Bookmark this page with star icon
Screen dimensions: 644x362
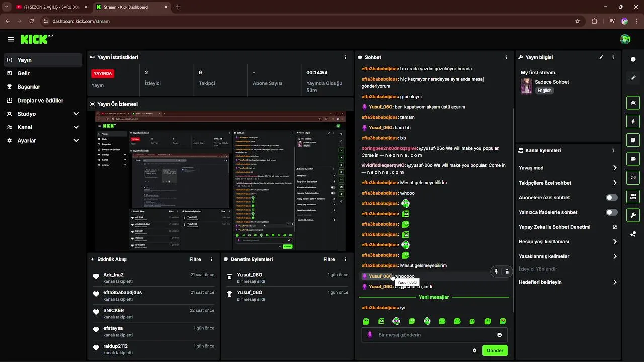click(x=578, y=21)
